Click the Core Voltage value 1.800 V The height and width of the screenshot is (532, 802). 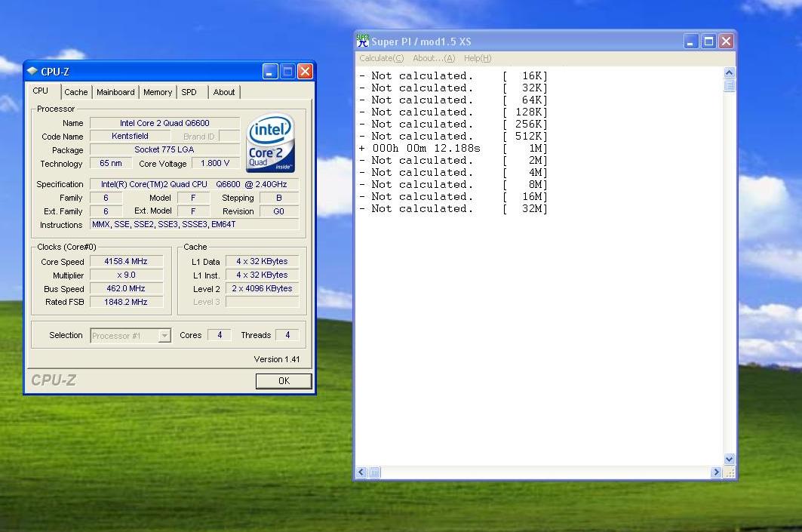click(215, 163)
